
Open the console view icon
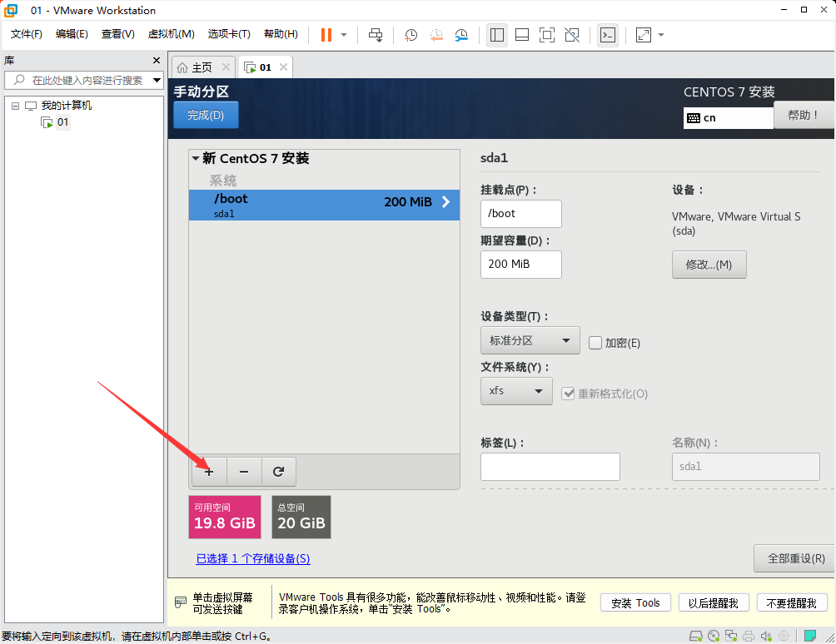[x=608, y=35]
